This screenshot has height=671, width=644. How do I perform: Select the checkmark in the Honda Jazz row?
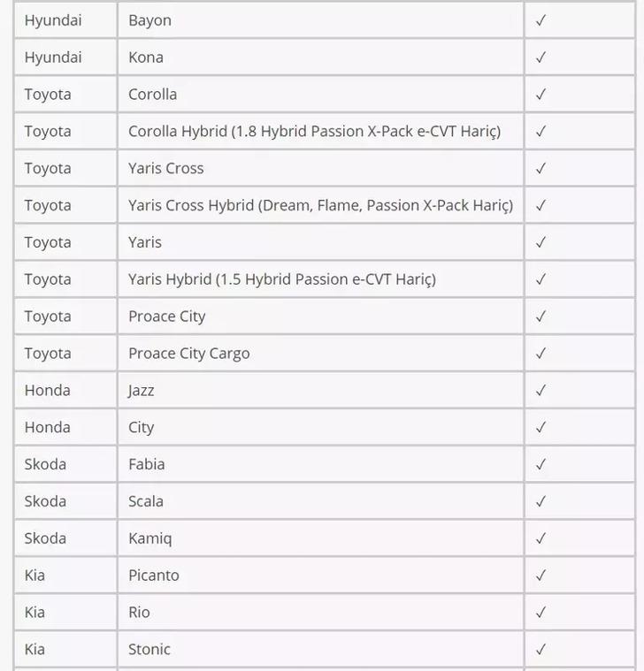tap(540, 390)
